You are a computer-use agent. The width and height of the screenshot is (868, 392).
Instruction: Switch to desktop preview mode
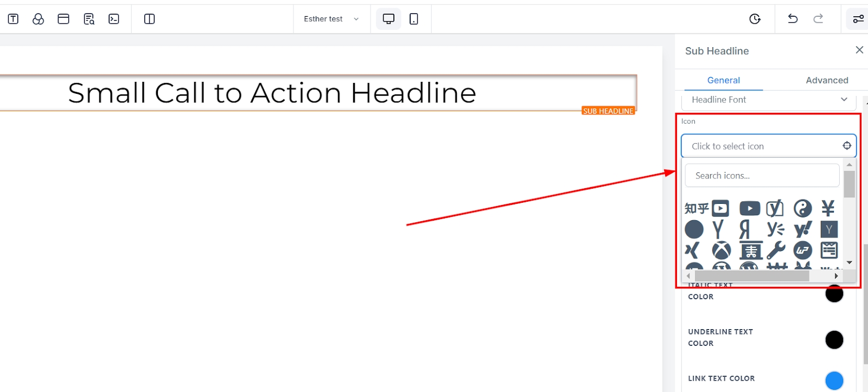[x=388, y=19]
